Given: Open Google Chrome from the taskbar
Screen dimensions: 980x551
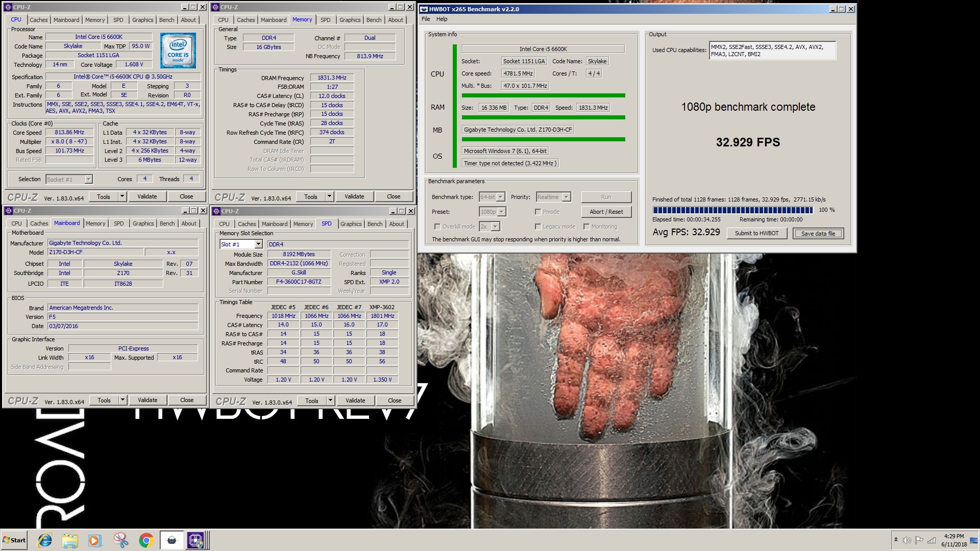Looking at the screenshot, I should [x=146, y=540].
